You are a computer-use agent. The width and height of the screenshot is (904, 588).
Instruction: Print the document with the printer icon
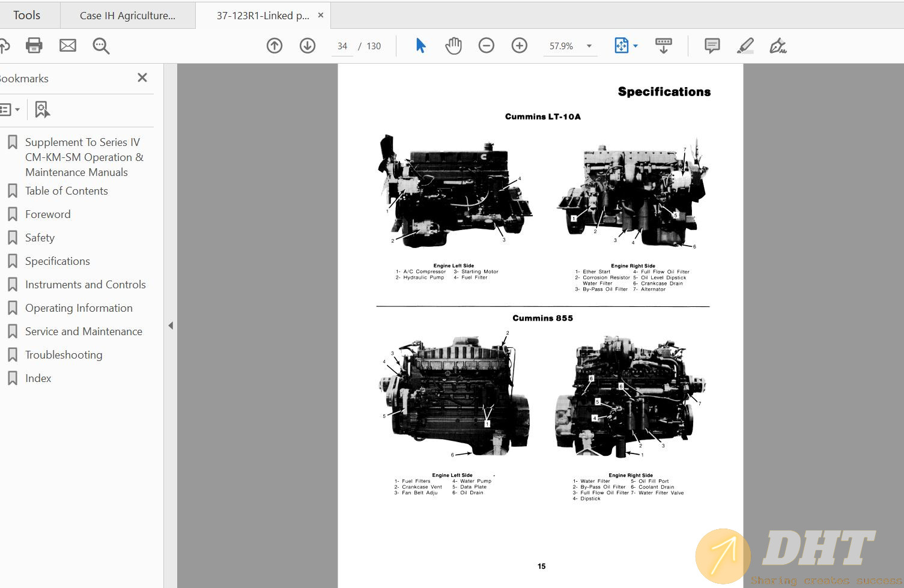pos(34,46)
